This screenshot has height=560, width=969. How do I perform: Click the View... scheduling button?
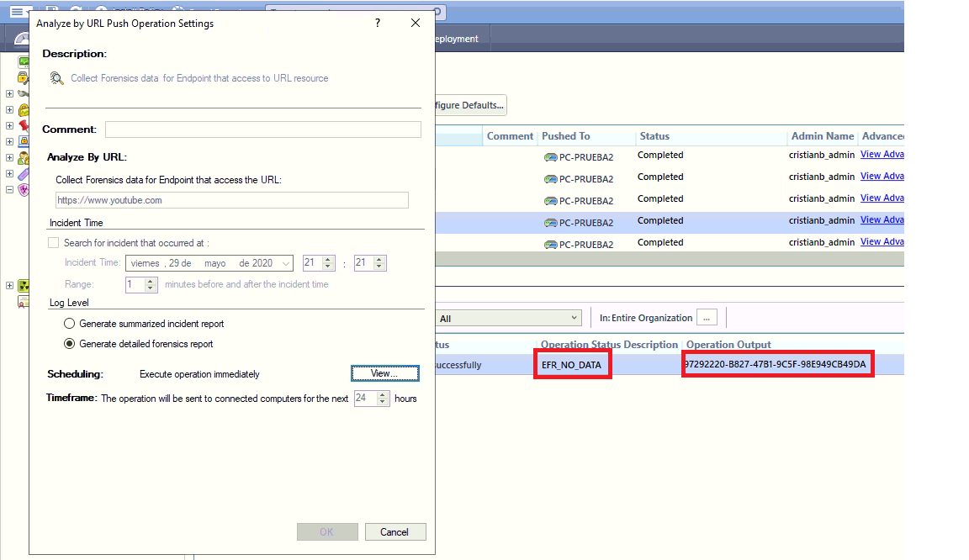(385, 373)
